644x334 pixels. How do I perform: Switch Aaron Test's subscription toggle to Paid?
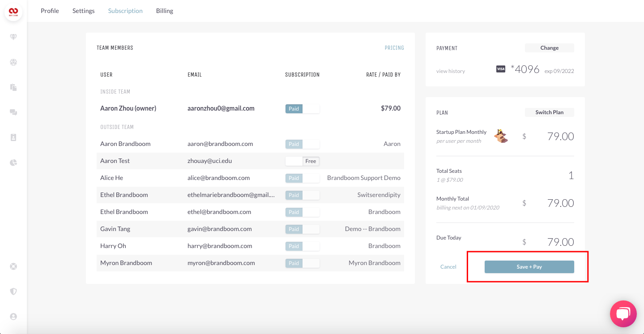[x=302, y=161]
